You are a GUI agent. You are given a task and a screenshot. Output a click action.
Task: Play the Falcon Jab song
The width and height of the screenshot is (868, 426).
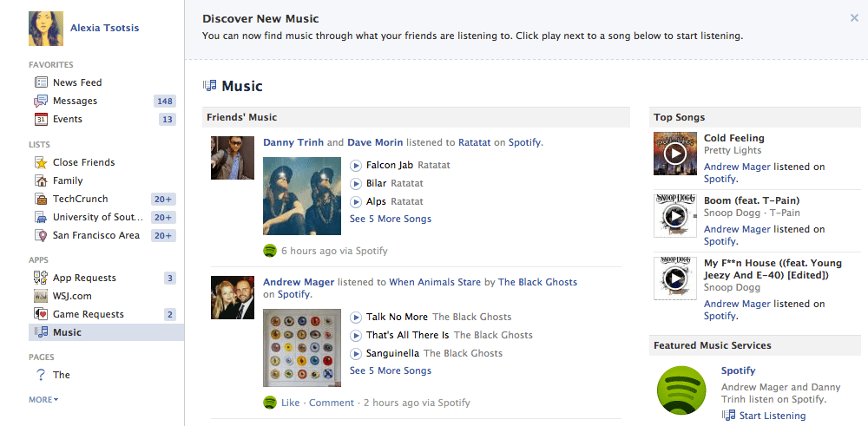pyautogui.click(x=356, y=165)
